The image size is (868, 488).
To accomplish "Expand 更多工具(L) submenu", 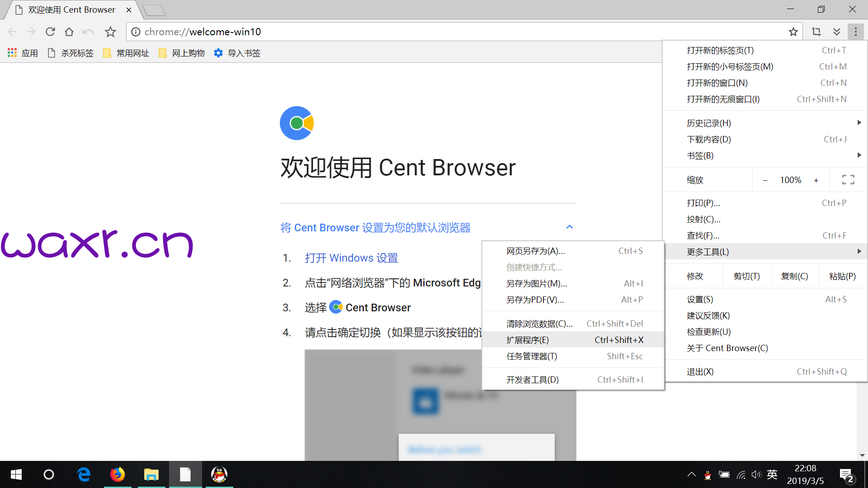I will [x=765, y=252].
